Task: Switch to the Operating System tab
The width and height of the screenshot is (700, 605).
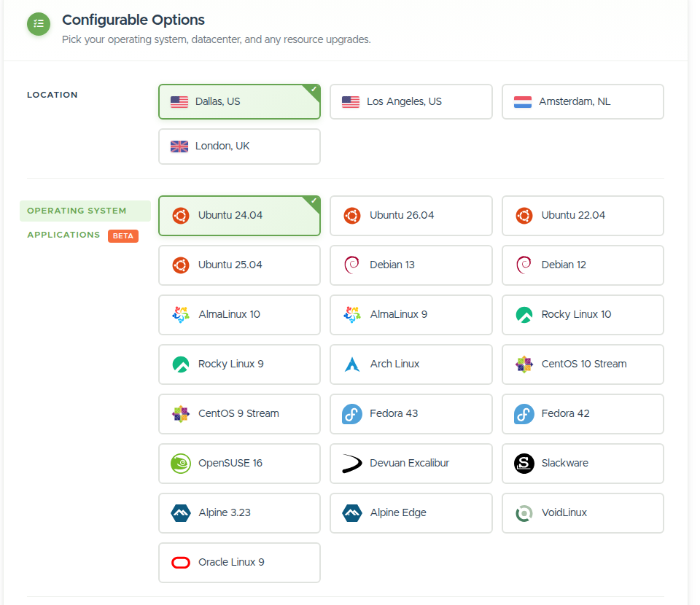Action: tap(85, 211)
